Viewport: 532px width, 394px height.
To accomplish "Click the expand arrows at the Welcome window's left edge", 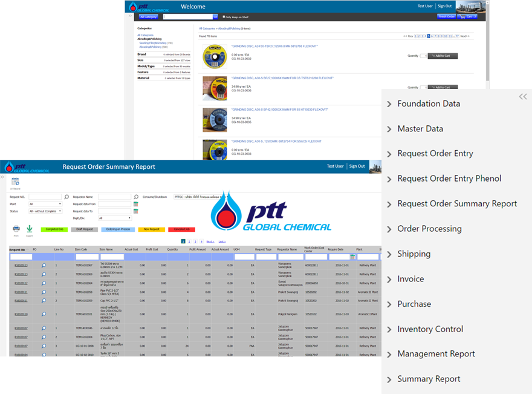I will point(129,16).
